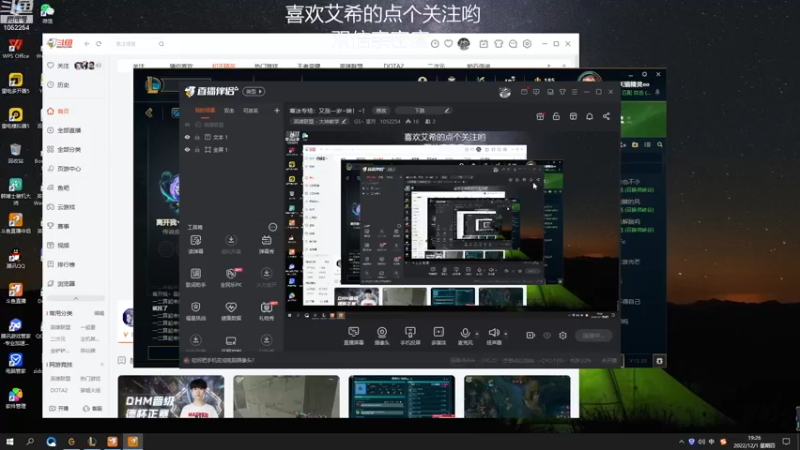Go back with League client arrow
This screenshot has width=800, height=450.
coord(149,112)
